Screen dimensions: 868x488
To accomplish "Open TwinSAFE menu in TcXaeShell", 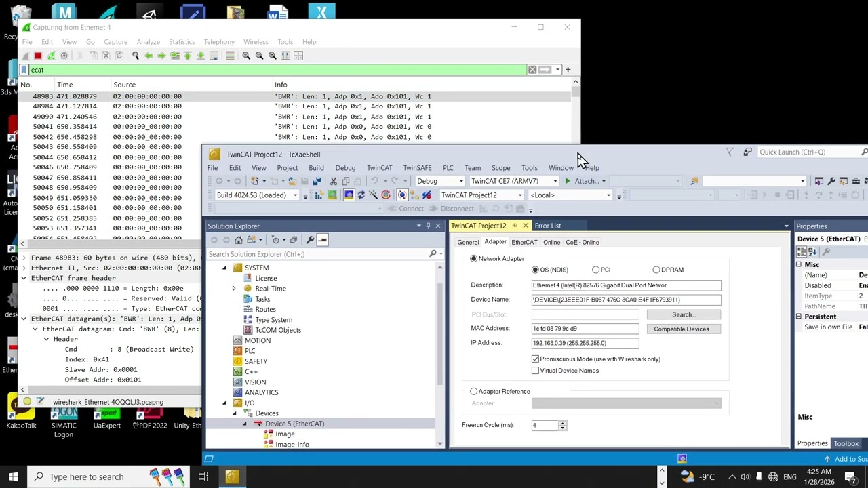I will click(x=417, y=168).
